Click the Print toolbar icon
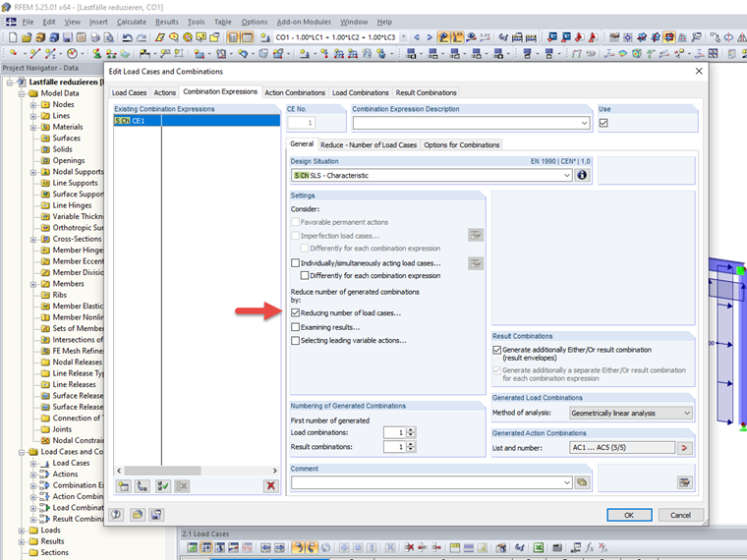The height and width of the screenshot is (560, 747). pyautogui.click(x=95, y=37)
